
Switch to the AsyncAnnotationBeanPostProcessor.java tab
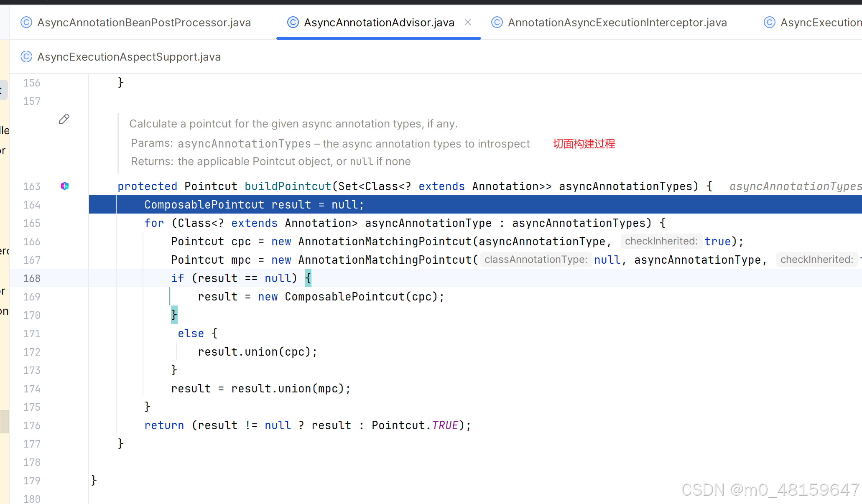[x=144, y=23]
